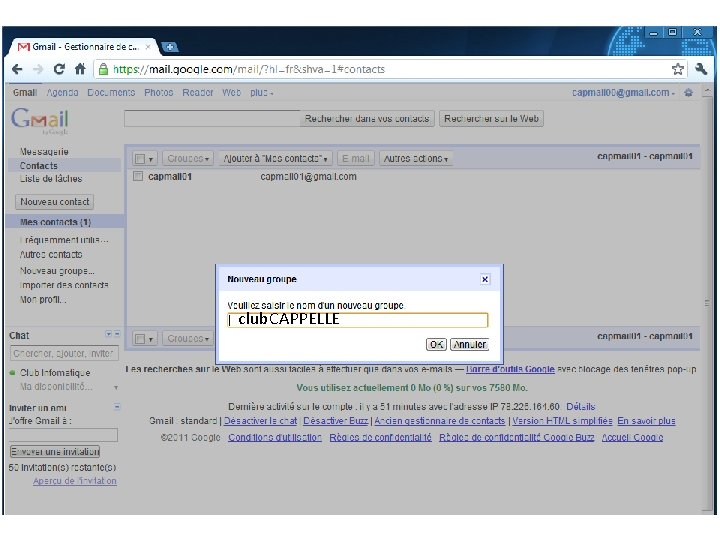Open Reader in the Google bar
The image size is (720, 540).
[198, 93]
